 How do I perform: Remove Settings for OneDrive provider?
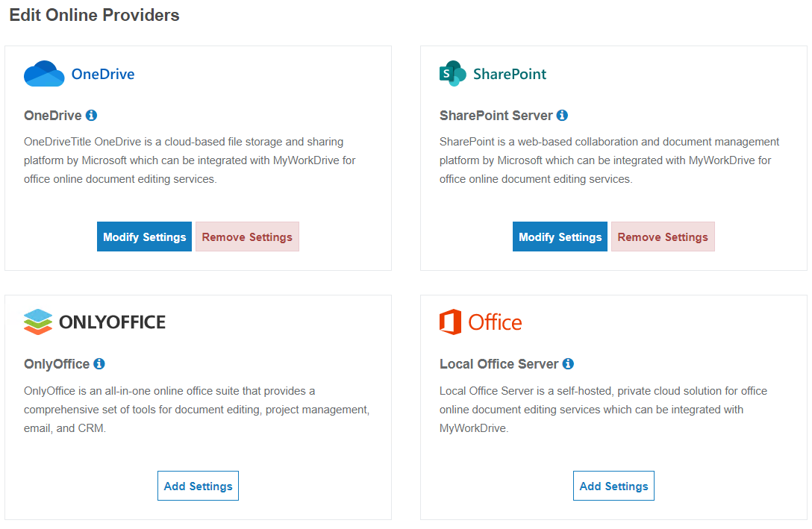tap(247, 237)
